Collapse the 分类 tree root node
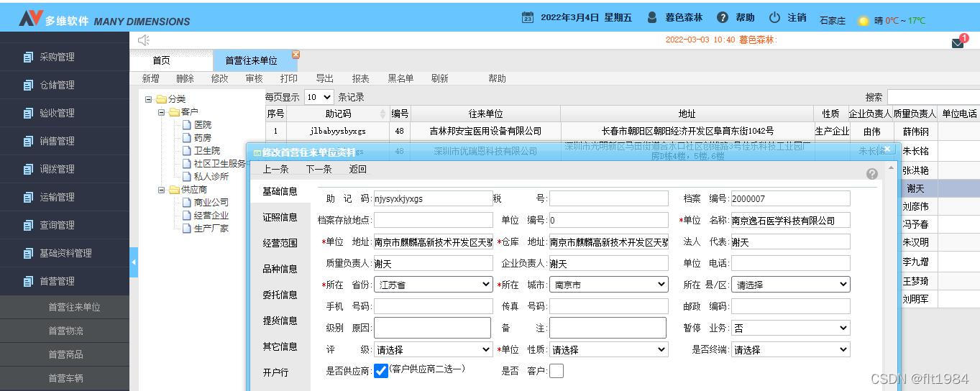Viewport: 980px width, 391px height. [149, 99]
